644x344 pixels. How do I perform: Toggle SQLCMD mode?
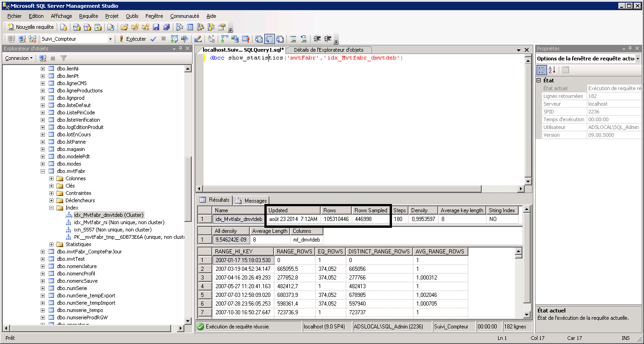pos(246,39)
